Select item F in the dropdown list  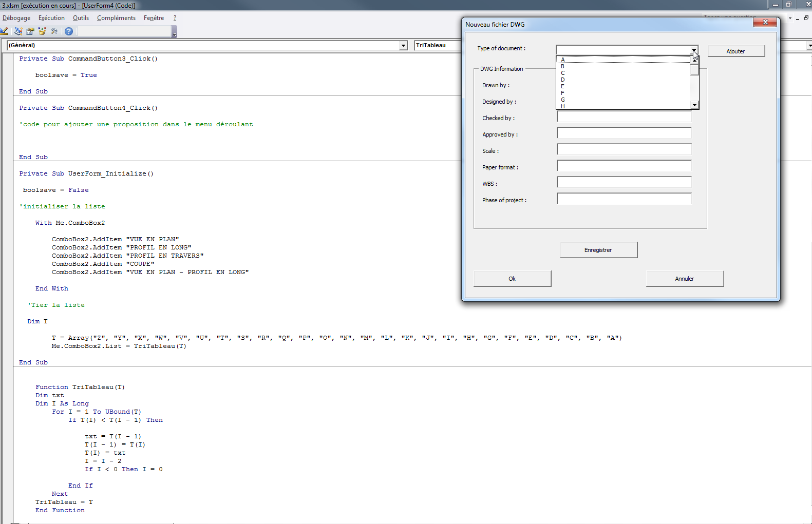[x=624, y=93]
